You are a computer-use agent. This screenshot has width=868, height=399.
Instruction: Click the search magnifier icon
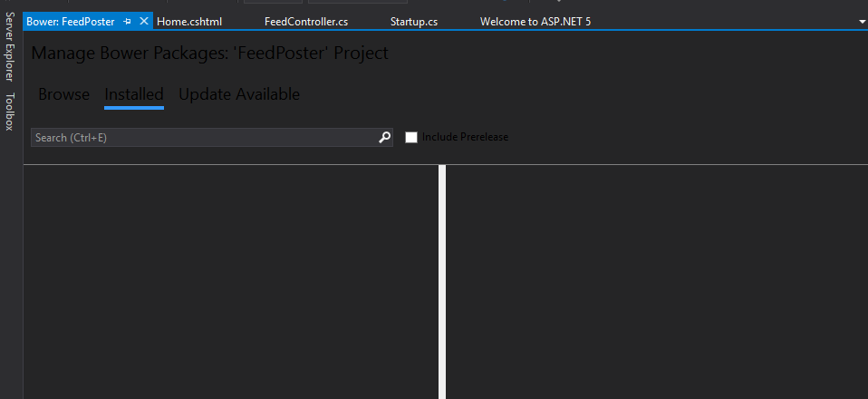pyautogui.click(x=384, y=137)
